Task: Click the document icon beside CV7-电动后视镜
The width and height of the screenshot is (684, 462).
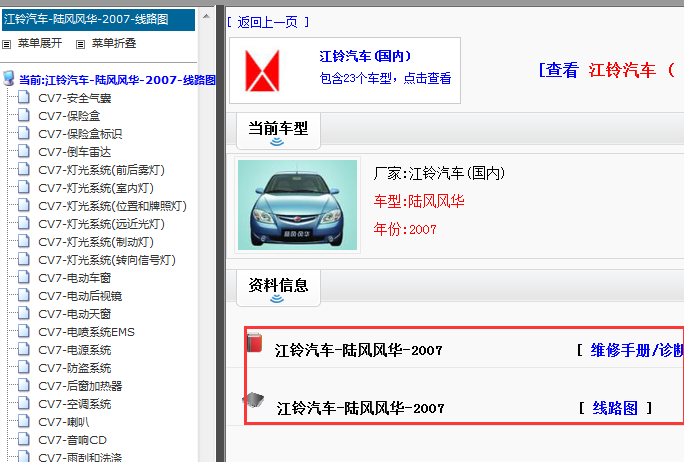Action: (24, 295)
